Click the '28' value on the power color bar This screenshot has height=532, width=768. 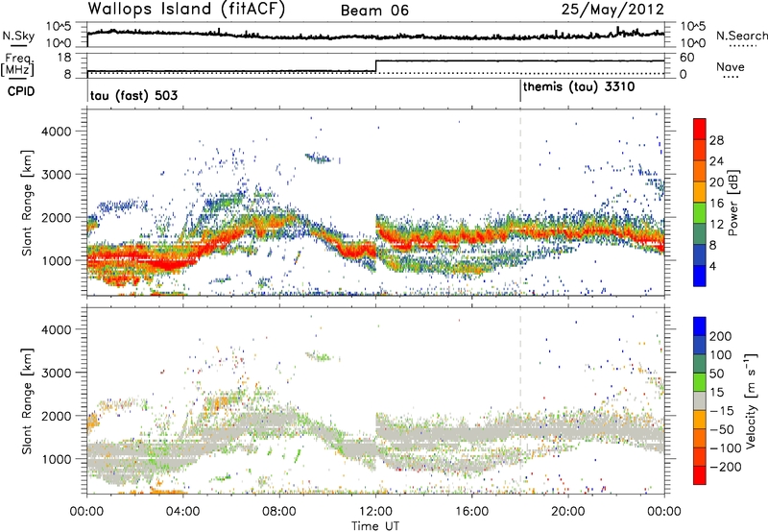pos(716,140)
